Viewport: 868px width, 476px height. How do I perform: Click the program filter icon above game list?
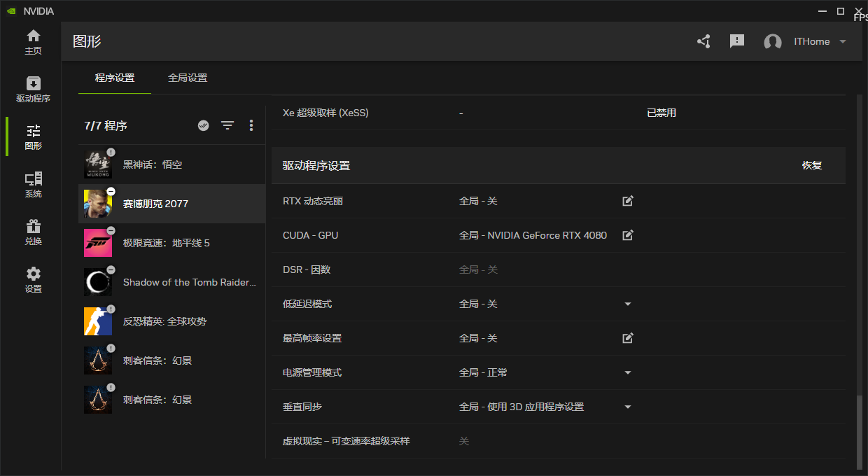click(x=227, y=125)
